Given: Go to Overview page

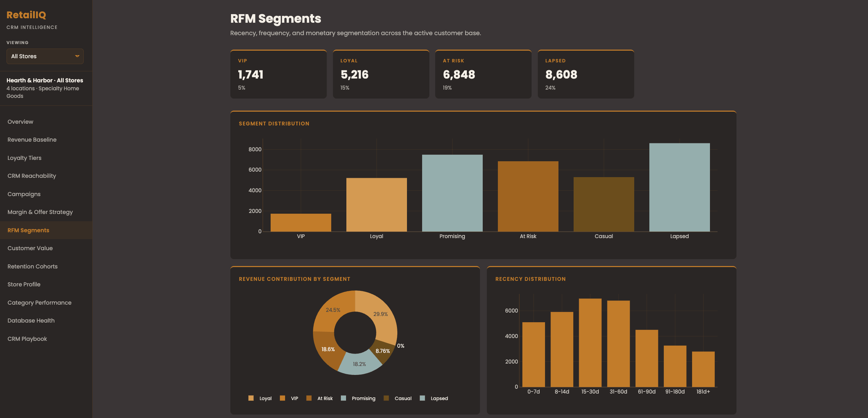Looking at the screenshot, I should (x=46, y=122).
